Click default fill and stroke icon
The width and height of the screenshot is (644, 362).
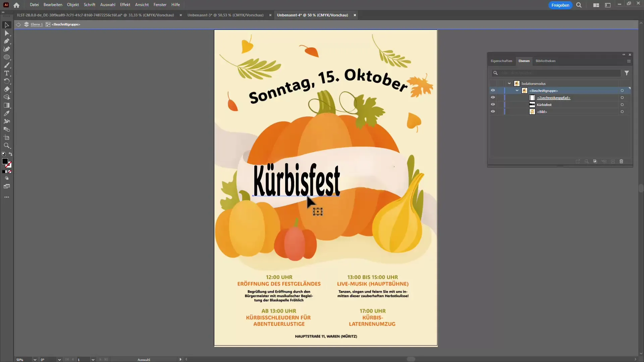pyautogui.click(x=4, y=154)
